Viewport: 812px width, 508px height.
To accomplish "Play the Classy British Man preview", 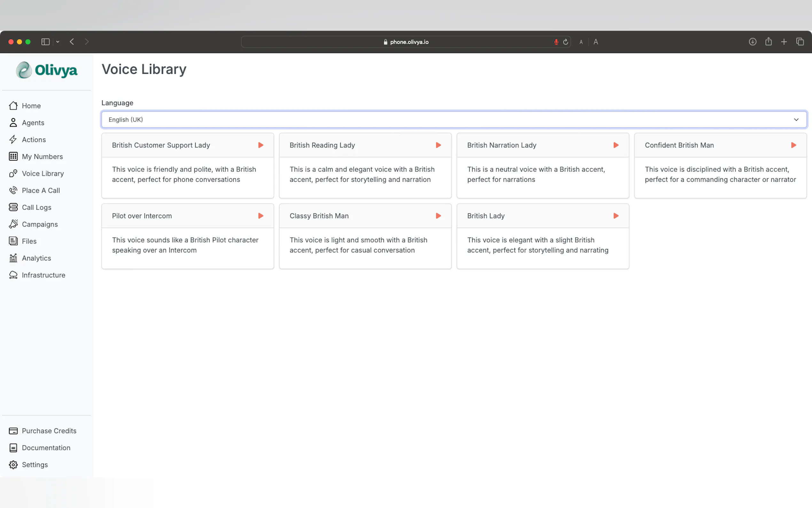I will 438,216.
